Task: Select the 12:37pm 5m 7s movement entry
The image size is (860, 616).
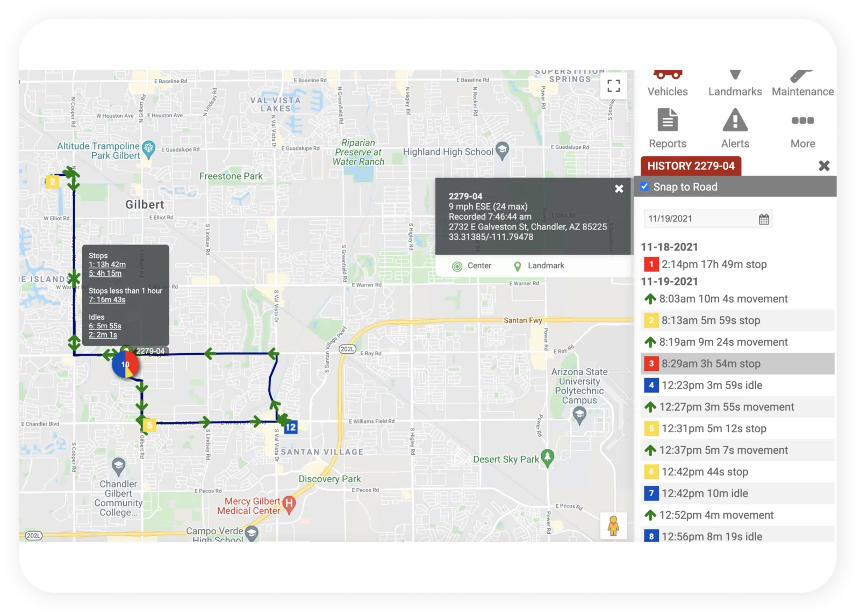Action: point(737,450)
